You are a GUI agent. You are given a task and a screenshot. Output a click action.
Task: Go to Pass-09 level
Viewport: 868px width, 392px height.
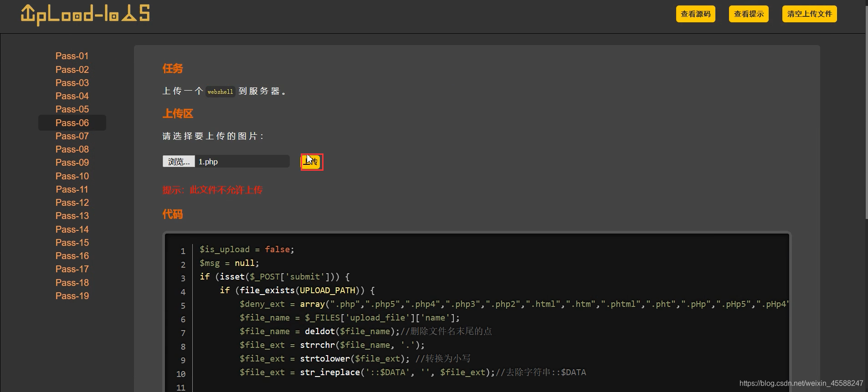tap(72, 163)
